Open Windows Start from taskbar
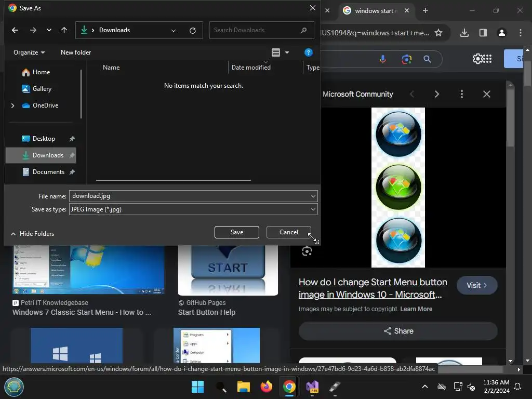 197,387
